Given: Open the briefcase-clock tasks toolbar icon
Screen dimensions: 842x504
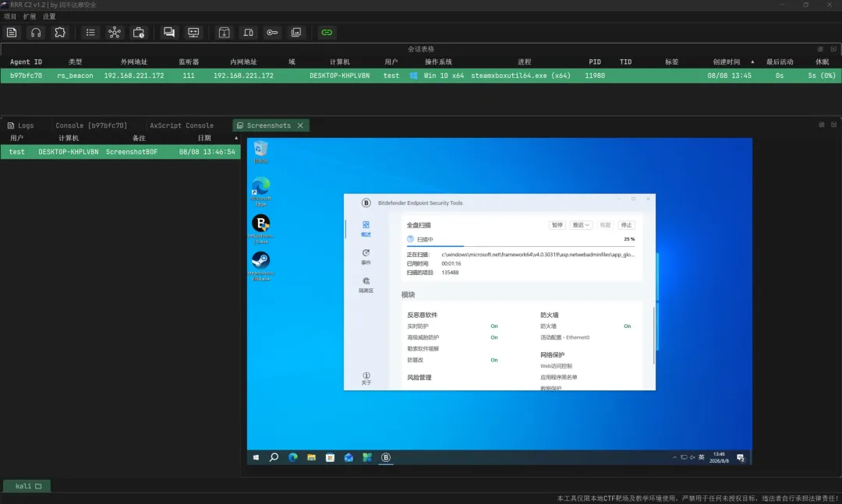Looking at the screenshot, I should [139, 33].
